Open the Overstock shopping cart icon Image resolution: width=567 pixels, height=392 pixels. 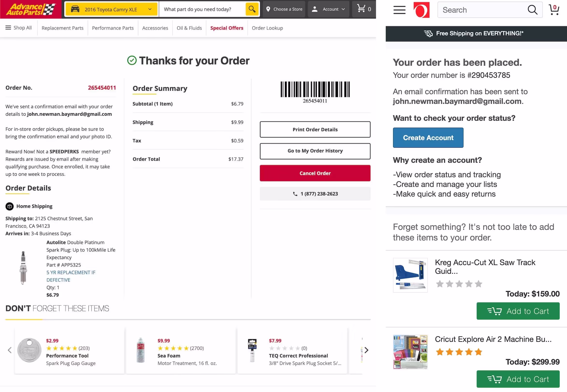(554, 10)
